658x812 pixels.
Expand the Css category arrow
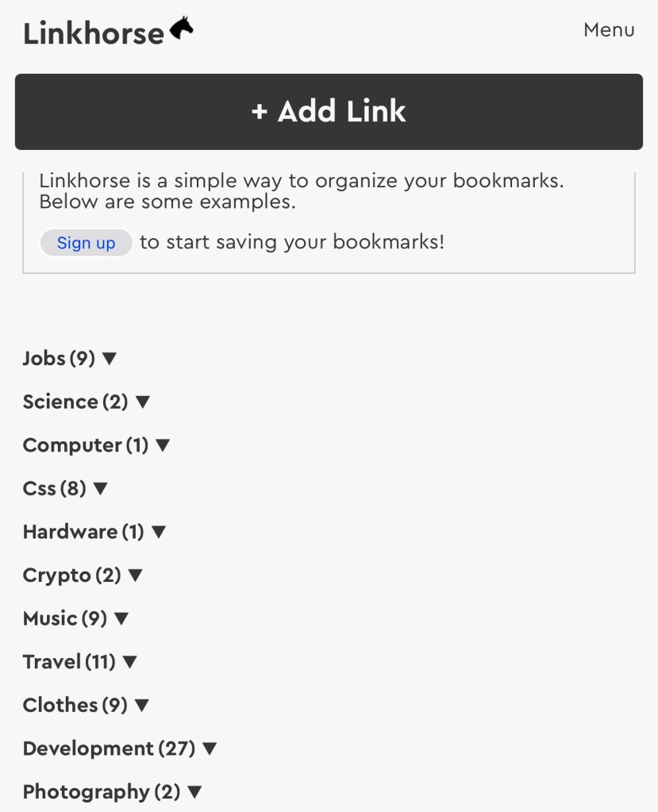click(100, 488)
